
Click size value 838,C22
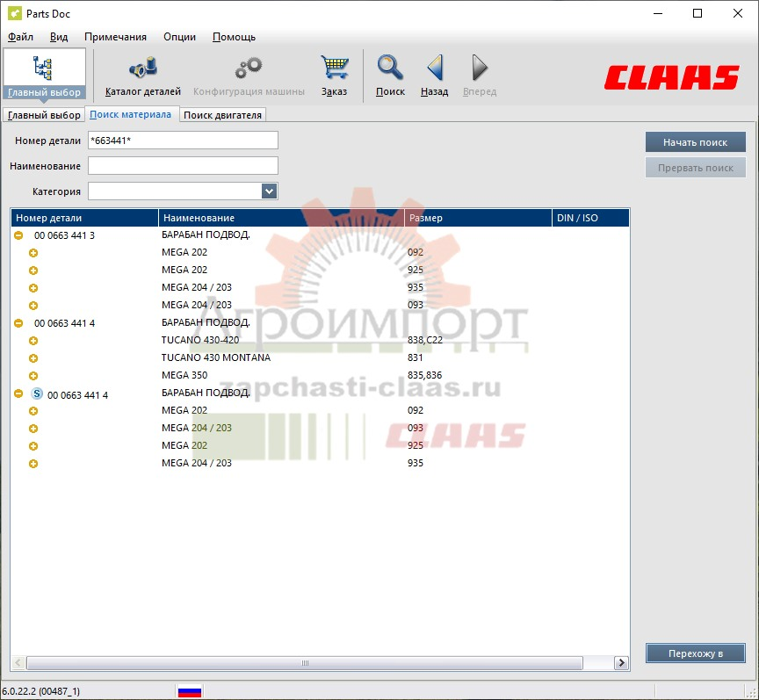pyautogui.click(x=425, y=340)
